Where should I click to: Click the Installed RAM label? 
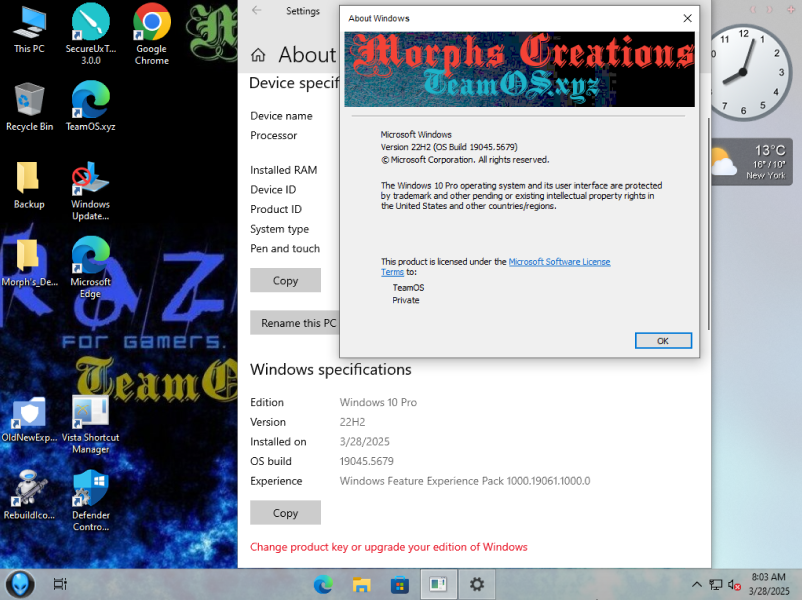283,170
